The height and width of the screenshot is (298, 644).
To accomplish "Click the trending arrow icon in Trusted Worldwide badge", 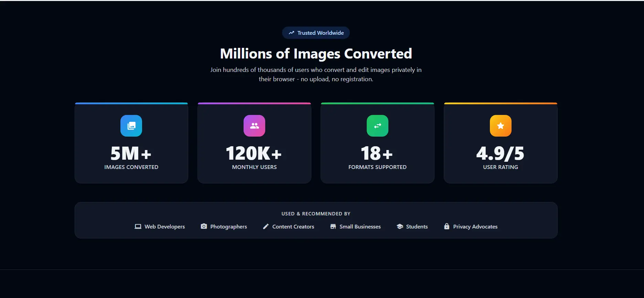I will 291,33.
